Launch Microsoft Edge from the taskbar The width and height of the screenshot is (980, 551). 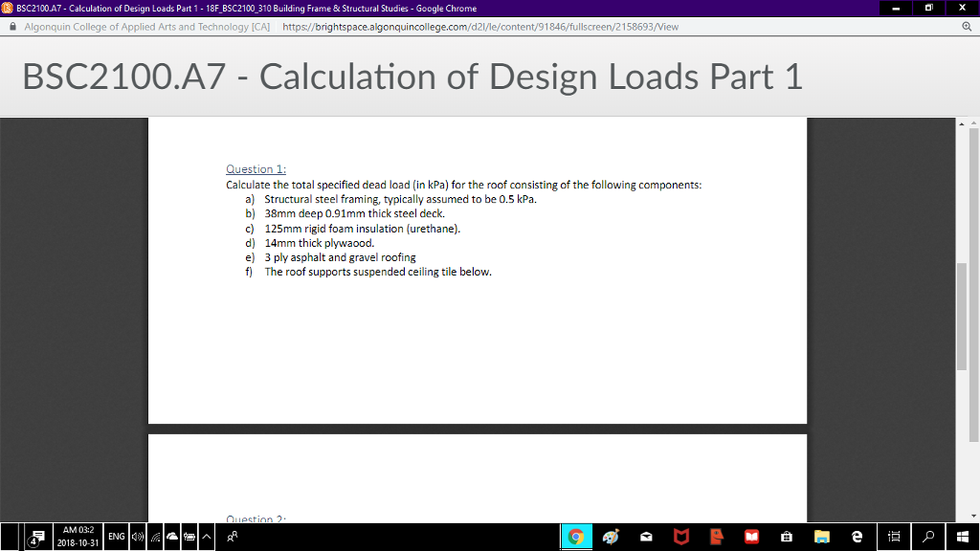(858, 537)
